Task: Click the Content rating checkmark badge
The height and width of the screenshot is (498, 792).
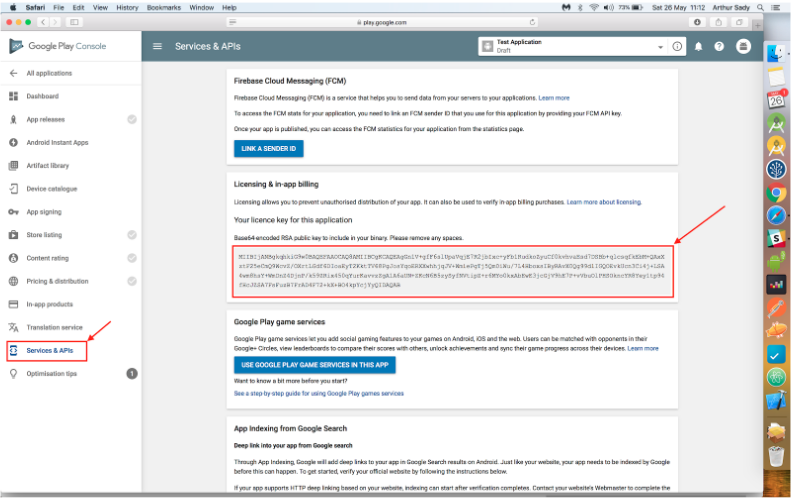Action: [132, 258]
